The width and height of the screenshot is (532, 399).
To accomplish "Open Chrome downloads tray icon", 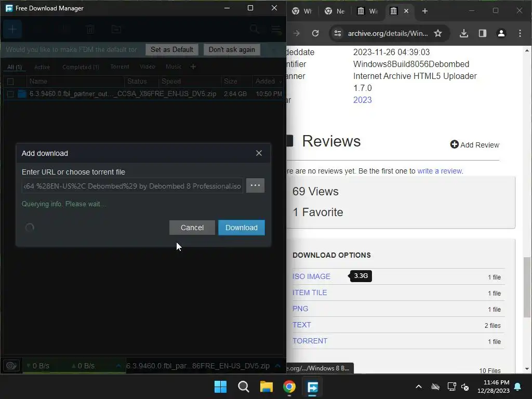I will pyautogui.click(x=464, y=33).
